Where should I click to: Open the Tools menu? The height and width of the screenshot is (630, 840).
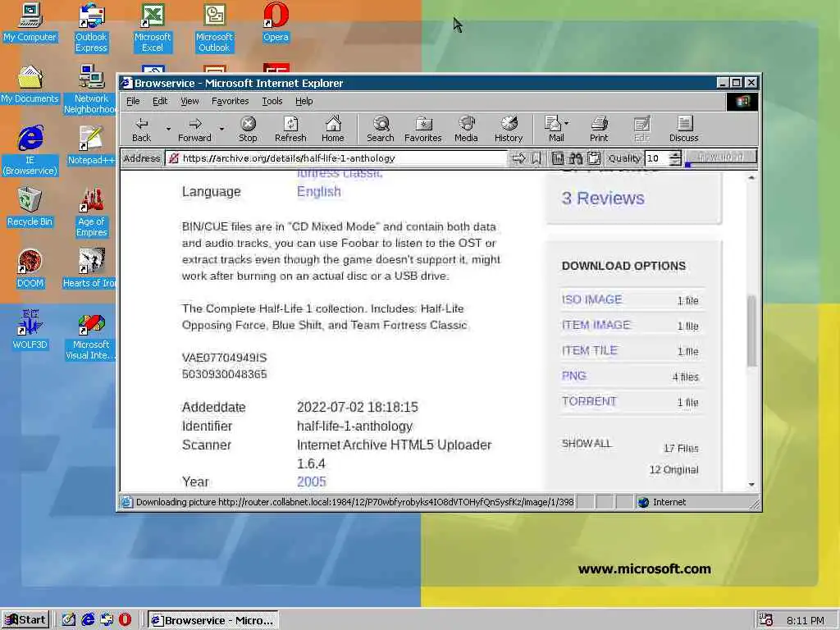pyautogui.click(x=272, y=101)
